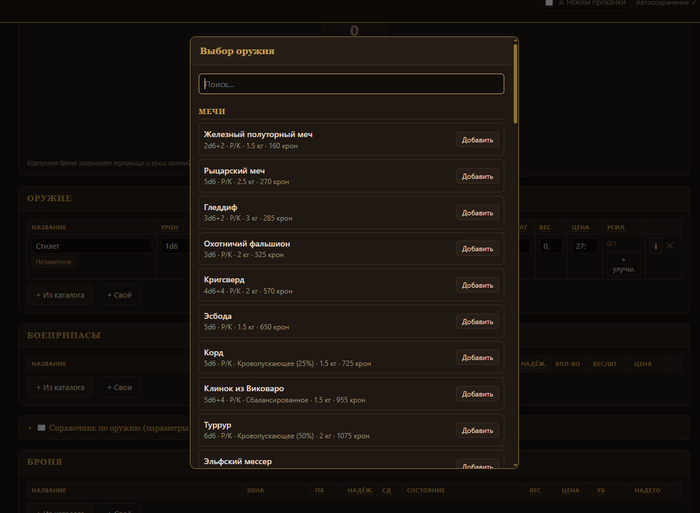Click the Незаметное tag on Стилет
The height and width of the screenshot is (513, 700).
coord(54,262)
